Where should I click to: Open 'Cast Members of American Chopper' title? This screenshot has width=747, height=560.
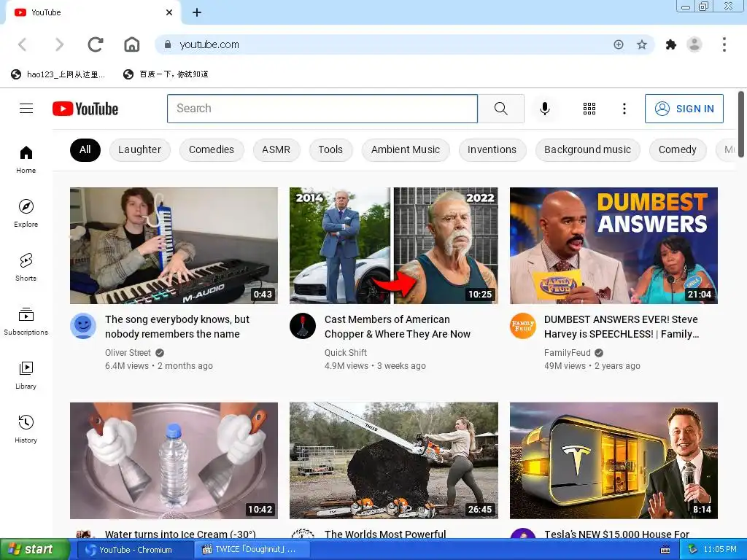[x=398, y=327]
